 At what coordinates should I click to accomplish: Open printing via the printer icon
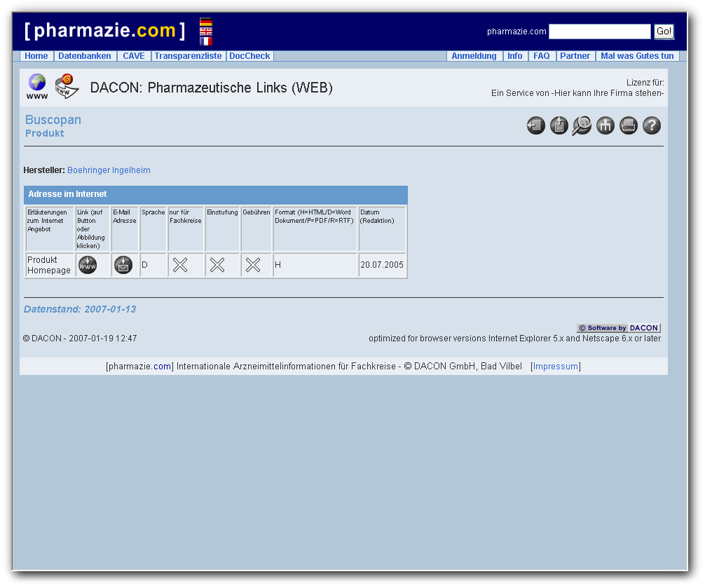pyautogui.click(x=628, y=125)
